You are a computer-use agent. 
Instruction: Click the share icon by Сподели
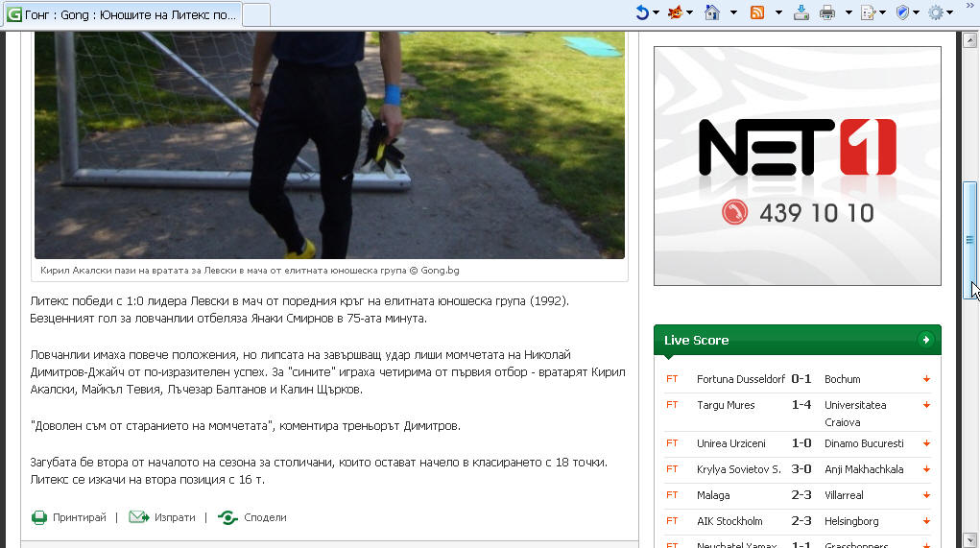click(x=228, y=517)
